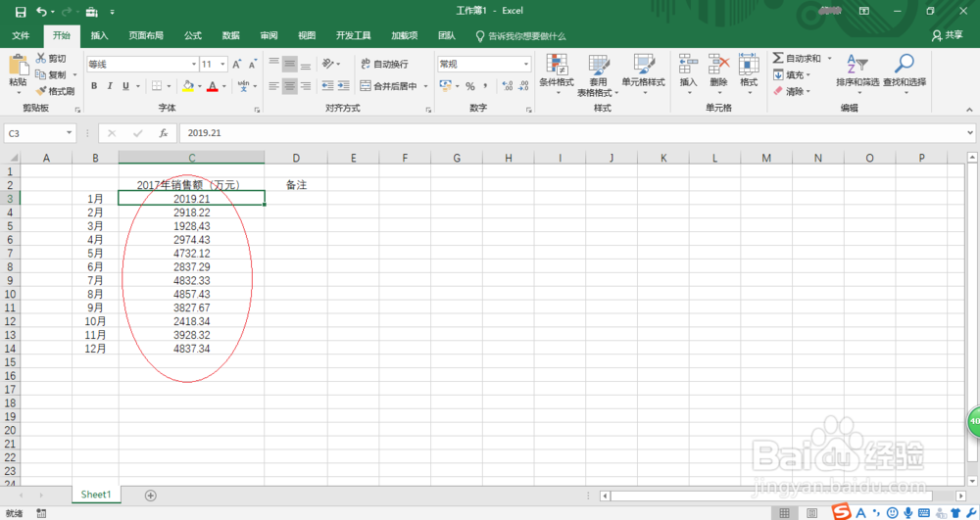This screenshot has width=980, height=520.
Task: Switch to the 页面布局 tab
Action: [x=146, y=35]
